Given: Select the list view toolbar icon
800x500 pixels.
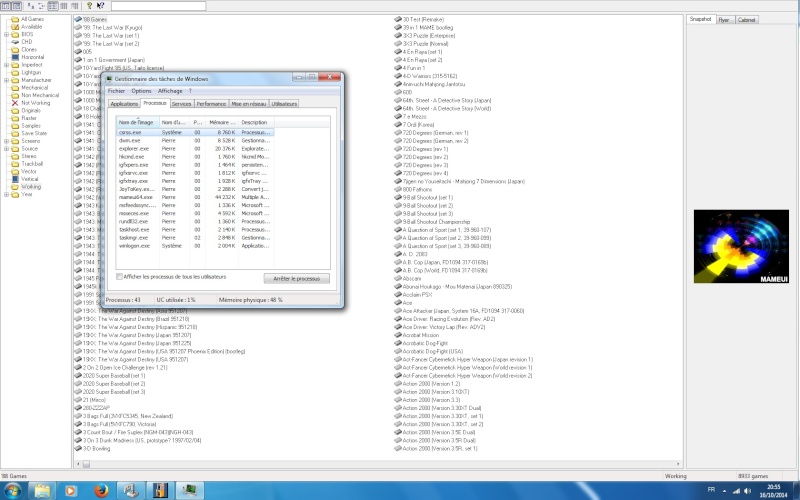Looking at the screenshot, I should (53, 6).
